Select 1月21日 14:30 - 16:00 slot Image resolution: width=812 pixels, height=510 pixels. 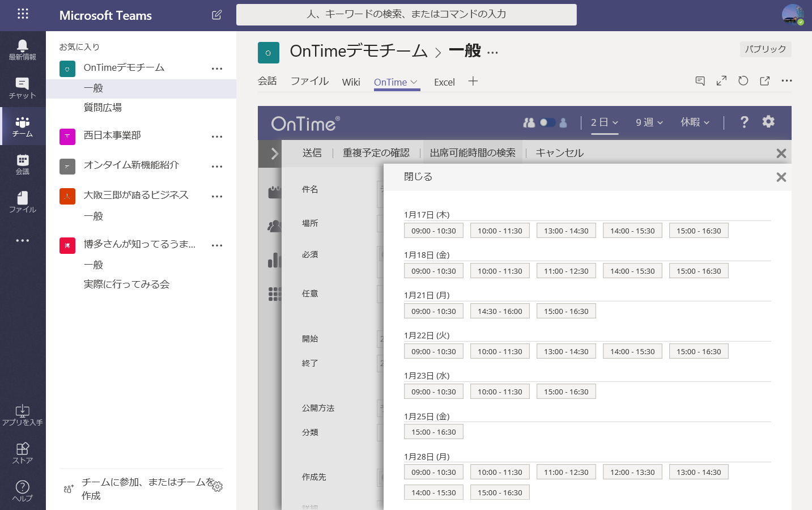coord(500,311)
